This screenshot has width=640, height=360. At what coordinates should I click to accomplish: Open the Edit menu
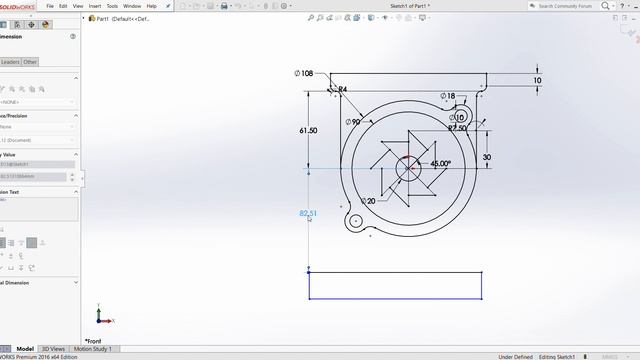pyautogui.click(x=63, y=6)
